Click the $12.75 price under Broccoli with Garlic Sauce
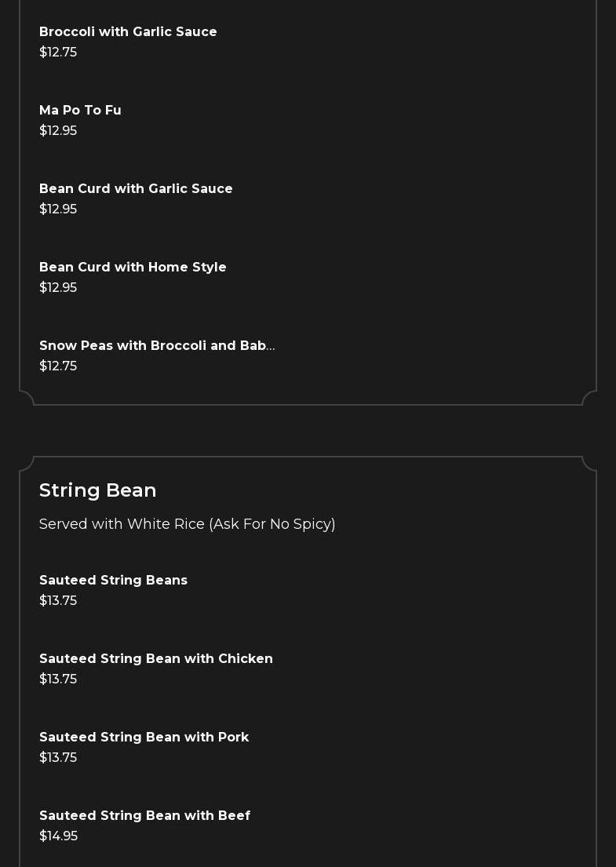Image resolution: width=616 pixels, height=867 pixels. pos(58,52)
